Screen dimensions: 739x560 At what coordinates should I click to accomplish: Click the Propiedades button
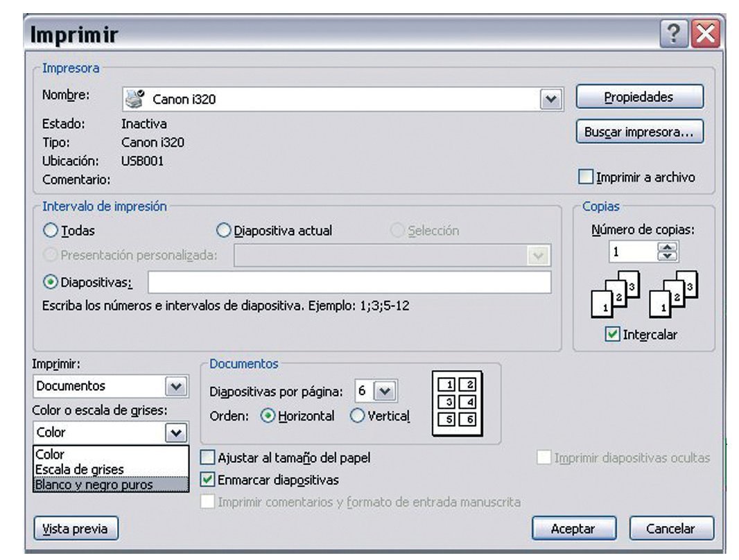(638, 97)
